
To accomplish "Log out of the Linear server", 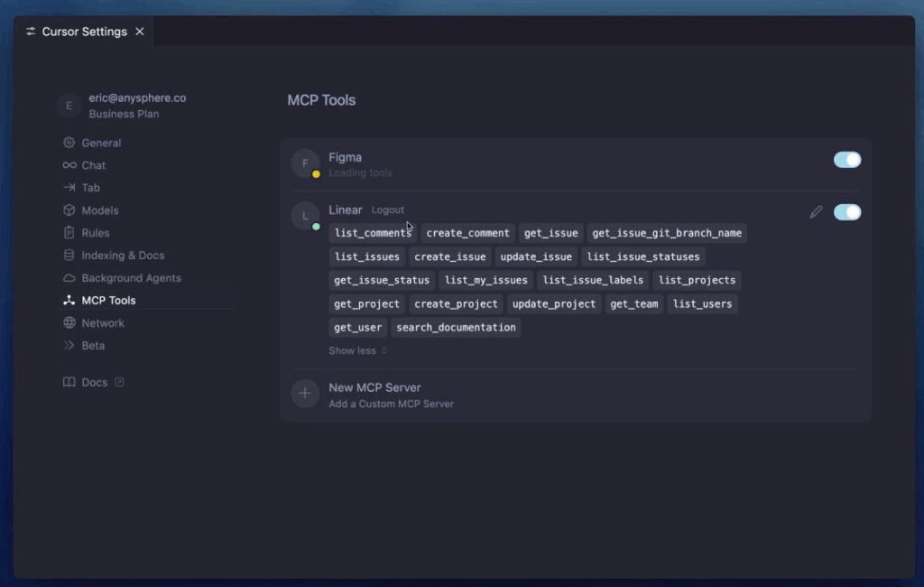I will click(x=388, y=210).
